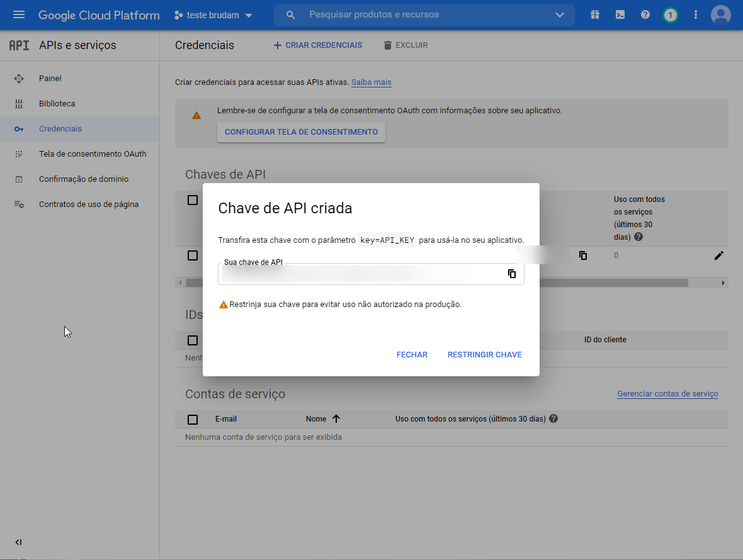The width and height of the screenshot is (743, 560).
Task: Click the API logo icon
Action: [x=19, y=45]
